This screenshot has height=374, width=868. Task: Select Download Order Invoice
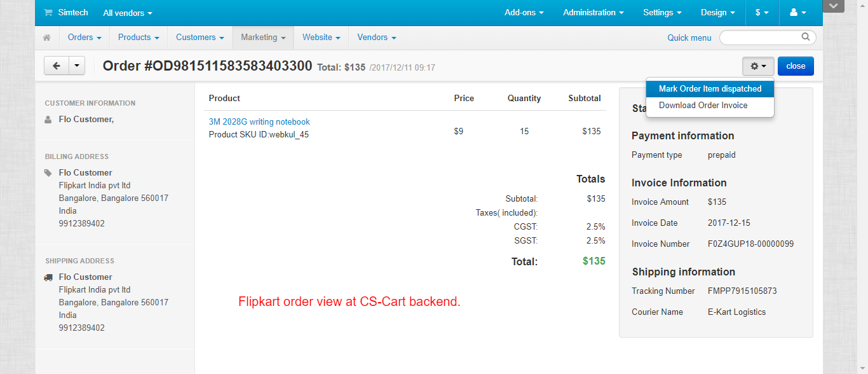pyautogui.click(x=710, y=106)
